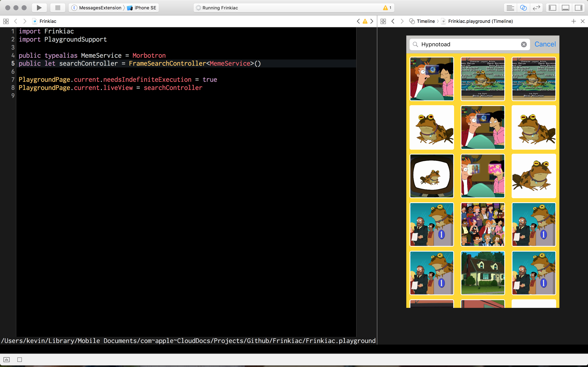Open related items icon in the jump bar

pyautogui.click(x=6, y=21)
